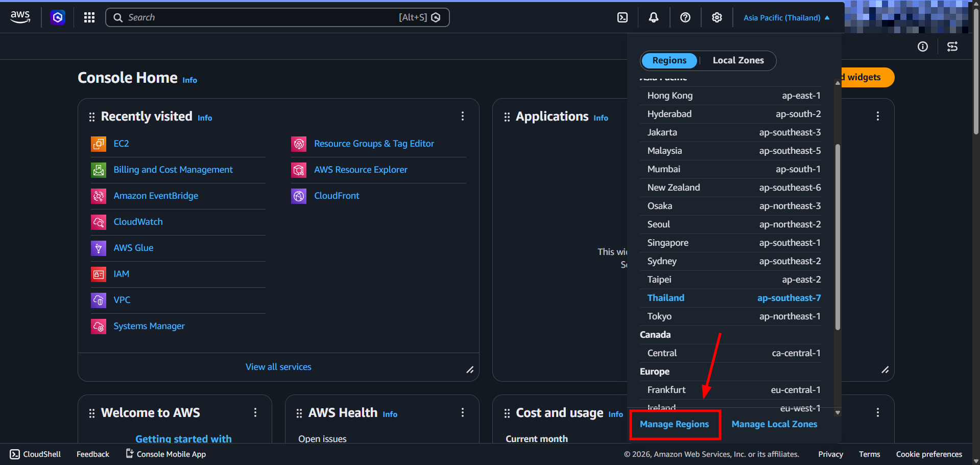Click the Applications widget drag handle
980x465 pixels.
507,117
